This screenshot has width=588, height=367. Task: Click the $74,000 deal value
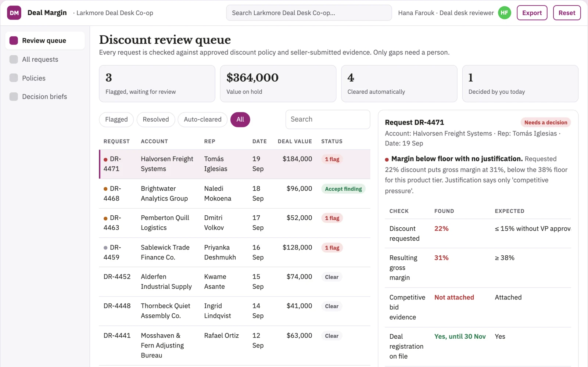coord(299,277)
